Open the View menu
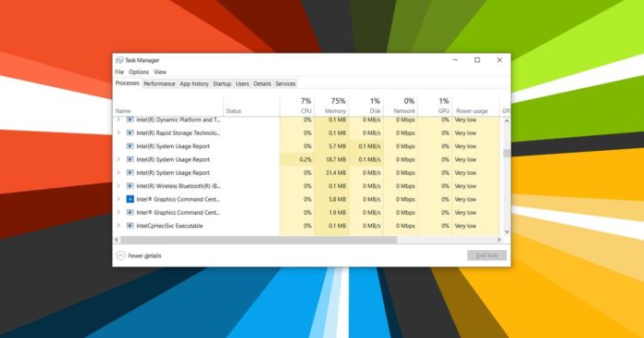The image size is (644, 338). click(160, 72)
